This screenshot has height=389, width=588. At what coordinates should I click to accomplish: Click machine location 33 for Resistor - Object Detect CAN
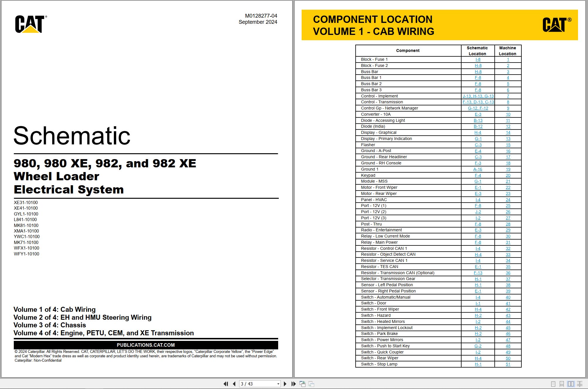(508, 255)
